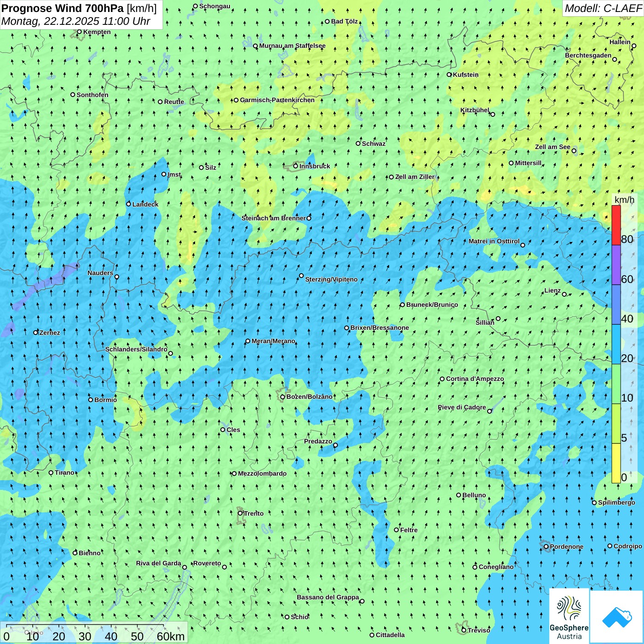
Task: Click the Innsbruck city marker
Action: pos(296,166)
